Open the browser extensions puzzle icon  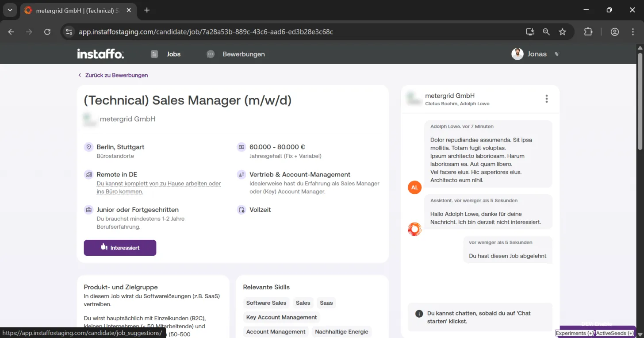tap(588, 32)
